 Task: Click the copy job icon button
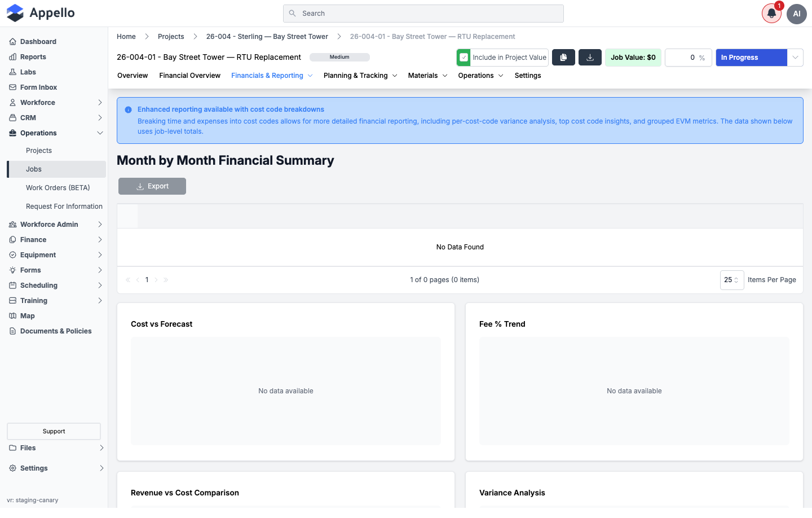click(563, 58)
